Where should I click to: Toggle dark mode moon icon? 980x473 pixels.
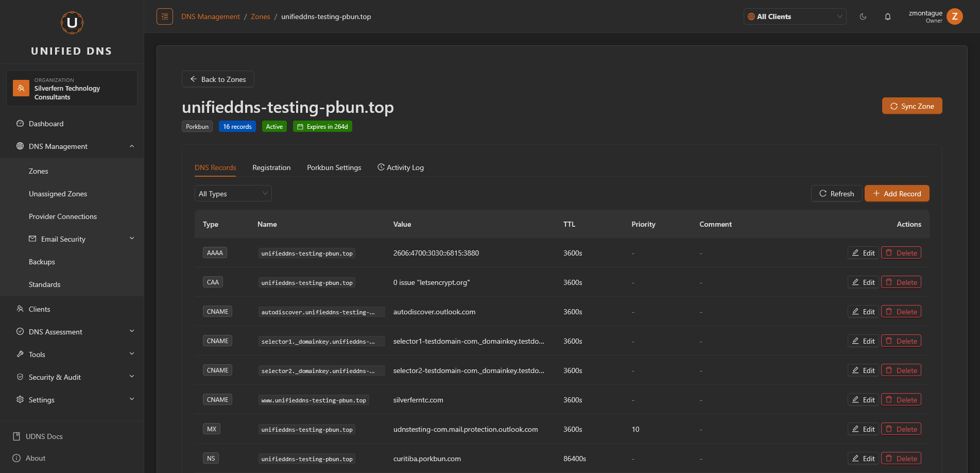click(x=863, y=16)
